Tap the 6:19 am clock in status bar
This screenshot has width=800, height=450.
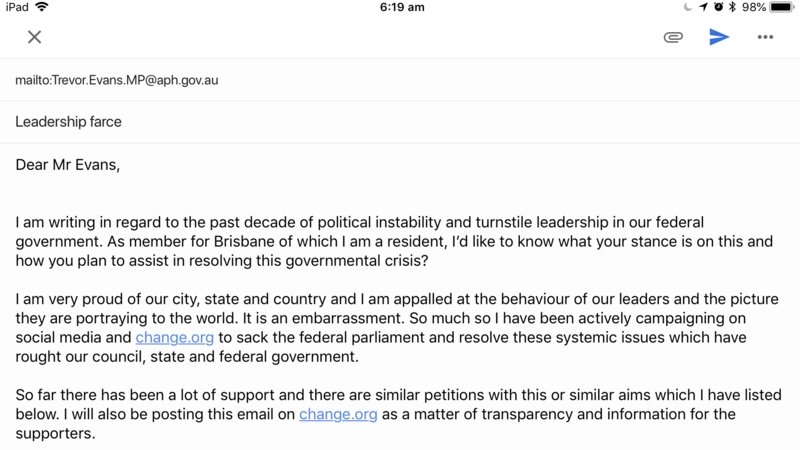coord(402,7)
